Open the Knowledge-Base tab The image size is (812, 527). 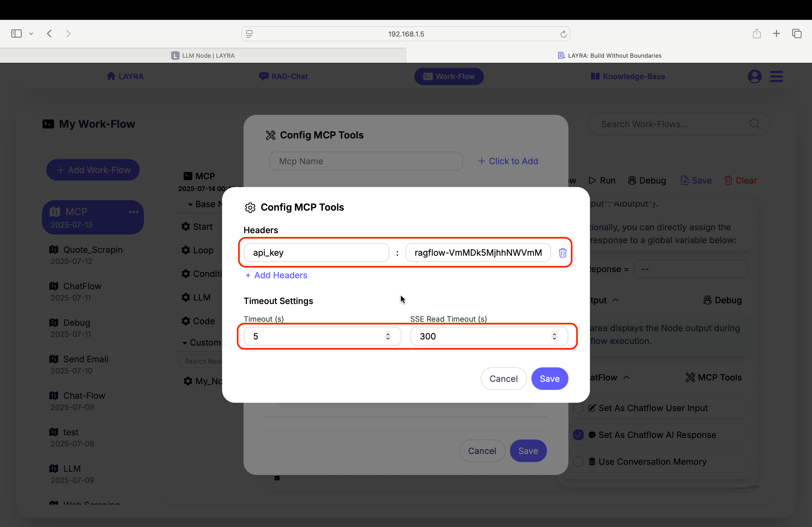click(x=628, y=76)
